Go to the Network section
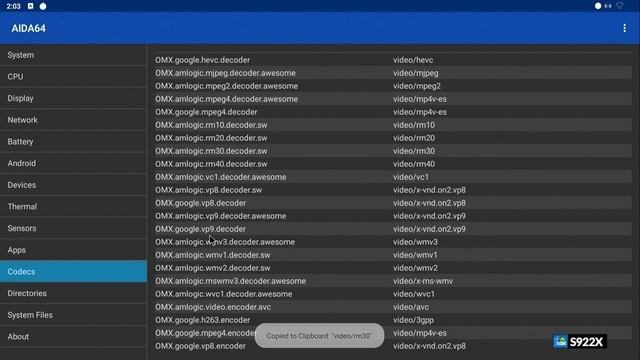Screen dimensions: 640x360 [73, 120]
